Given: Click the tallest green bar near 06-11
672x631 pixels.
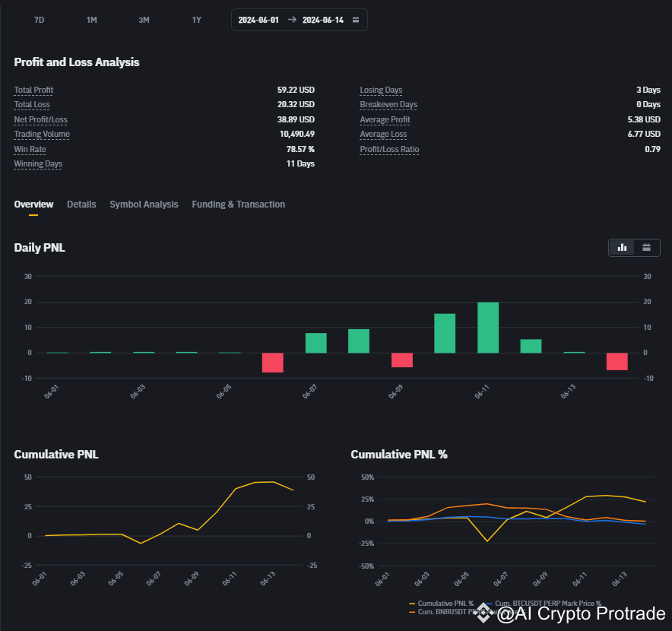Looking at the screenshot, I should (x=488, y=328).
